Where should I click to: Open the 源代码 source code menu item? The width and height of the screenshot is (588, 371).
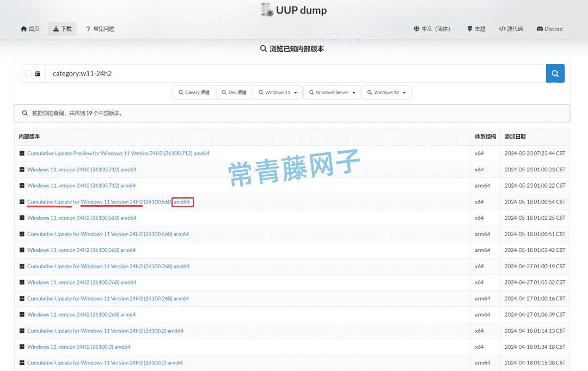pos(511,29)
